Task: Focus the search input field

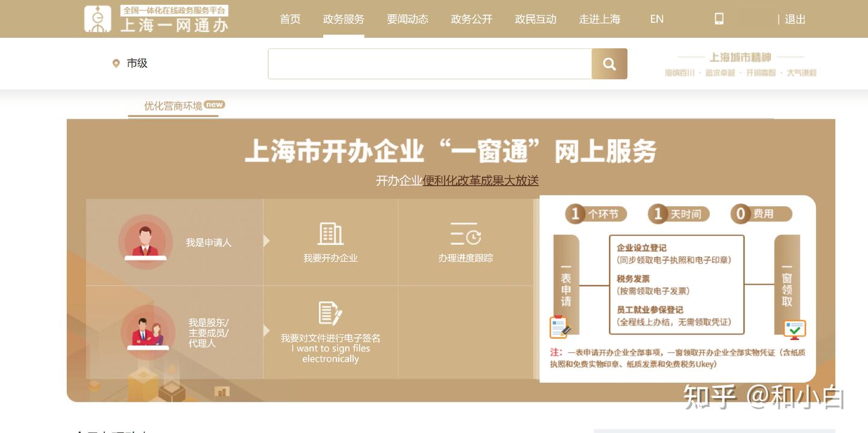Action: pos(430,64)
